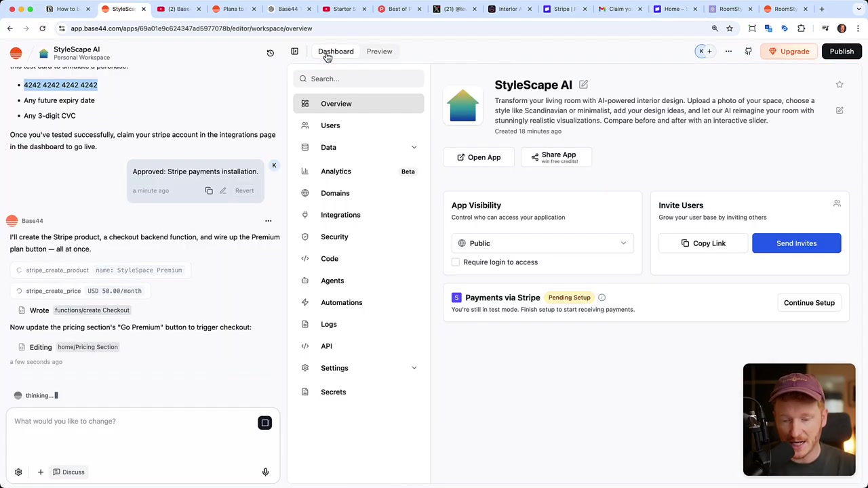Bookmark this page star icon
The image size is (868, 488).
(730, 28)
